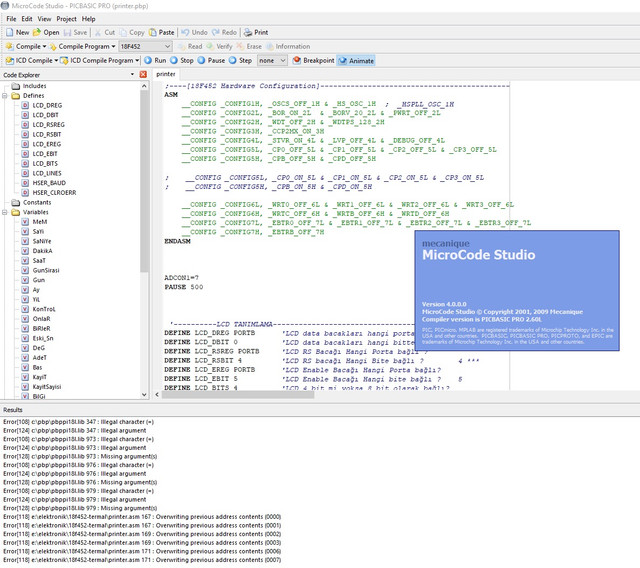Open the Project menu

click(67, 19)
